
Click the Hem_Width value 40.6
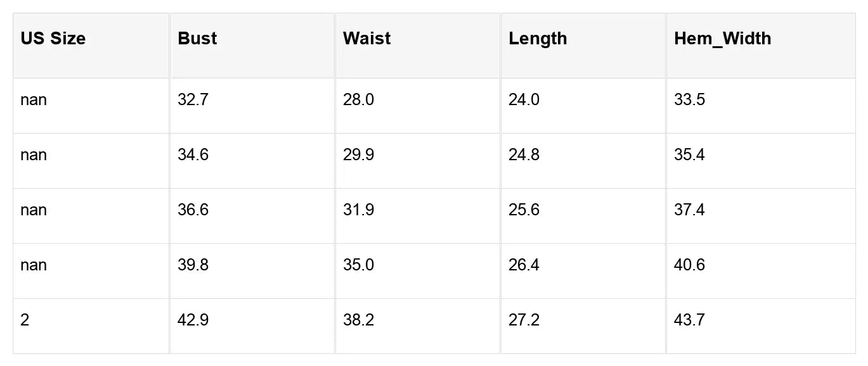point(689,265)
